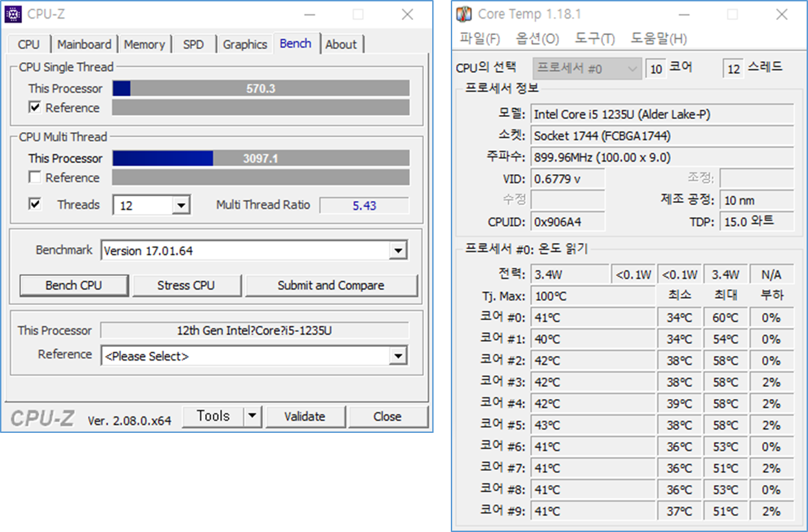The height and width of the screenshot is (532, 808).
Task: Switch to the CPU tab
Action: 29,44
